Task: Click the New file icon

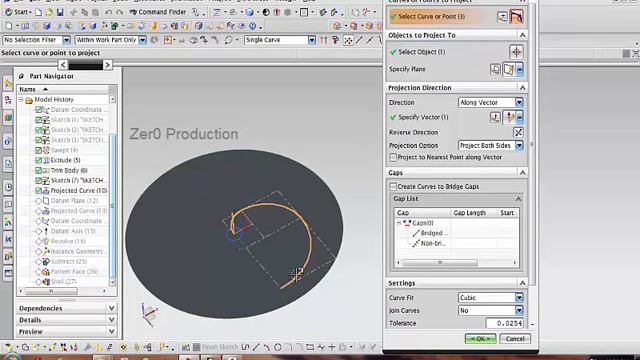Action: (x=38, y=12)
